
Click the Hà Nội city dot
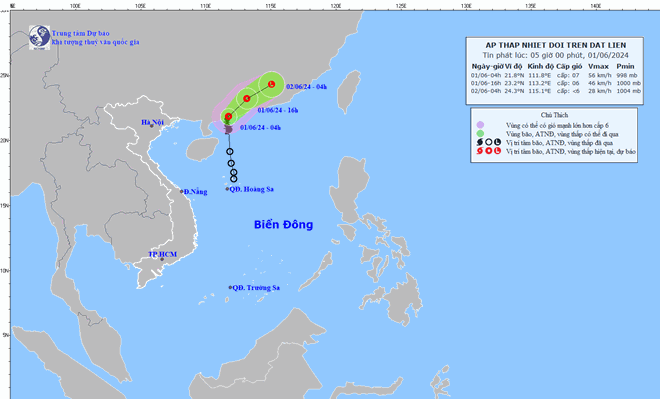coord(152,126)
